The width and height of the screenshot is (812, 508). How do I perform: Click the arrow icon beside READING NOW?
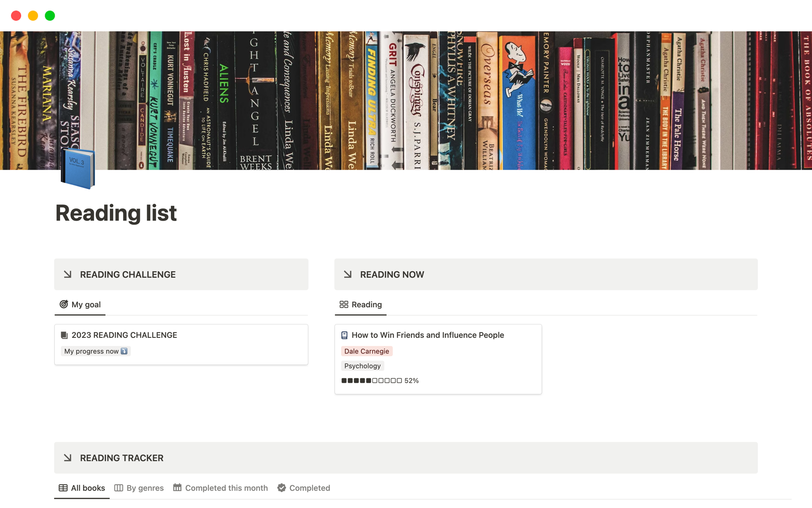click(348, 274)
